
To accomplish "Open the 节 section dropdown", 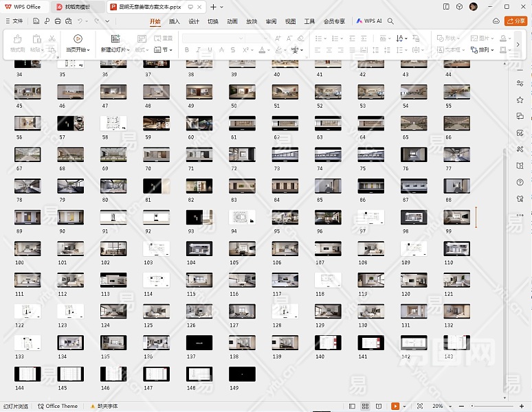I will tap(163, 50).
